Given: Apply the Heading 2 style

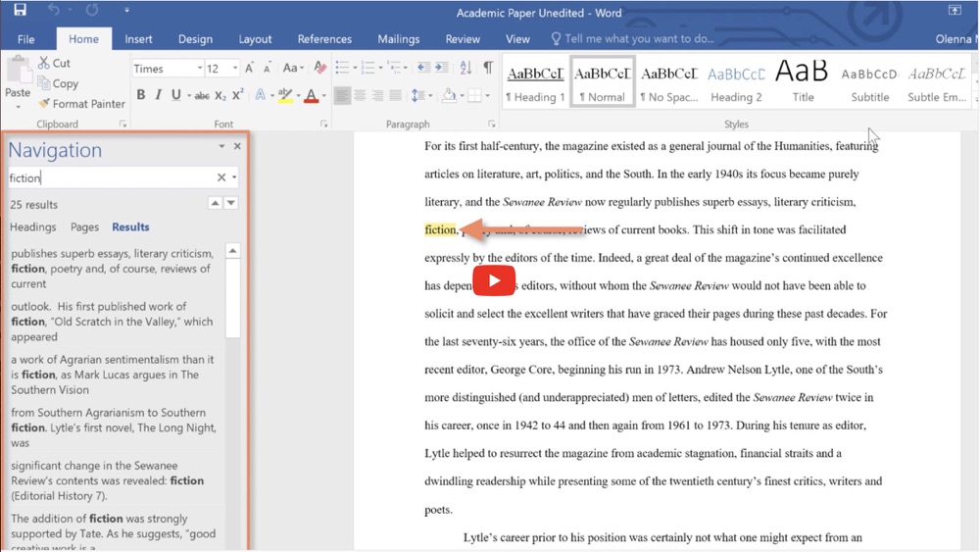Looking at the screenshot, I should coord(736,83).
